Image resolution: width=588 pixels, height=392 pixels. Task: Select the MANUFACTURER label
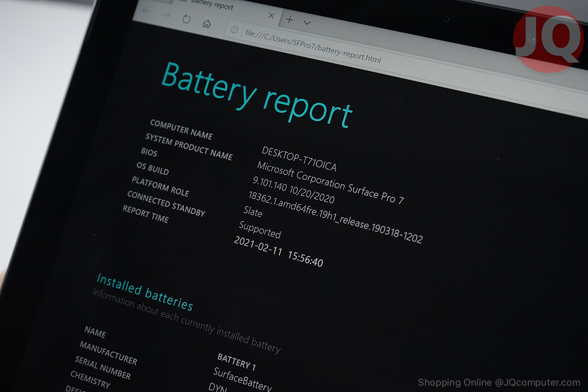108,353
